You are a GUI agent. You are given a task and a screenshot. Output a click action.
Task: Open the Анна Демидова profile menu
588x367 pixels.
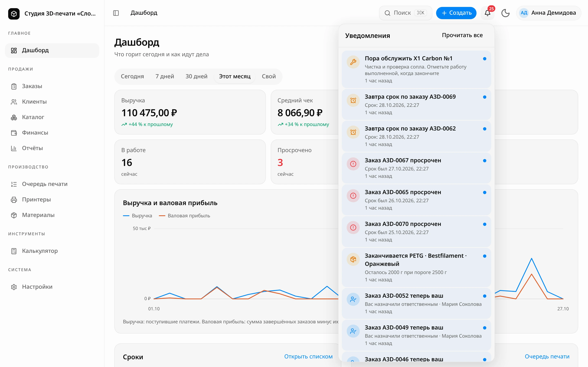[x=548, y=13]
